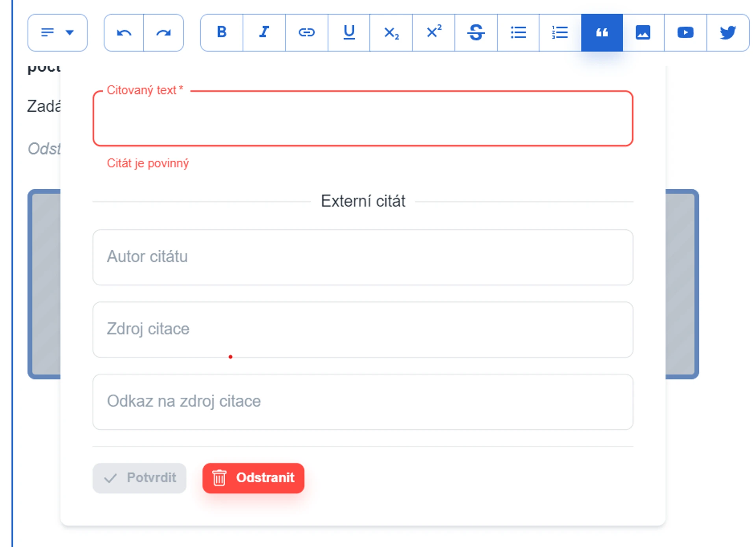This screenshot has height=547, width=756.
Task: Toggle the blockquote button
Action: tap(602, 32)
